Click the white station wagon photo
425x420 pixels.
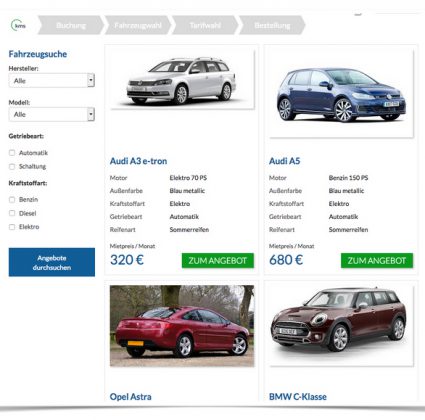point(182,80)
